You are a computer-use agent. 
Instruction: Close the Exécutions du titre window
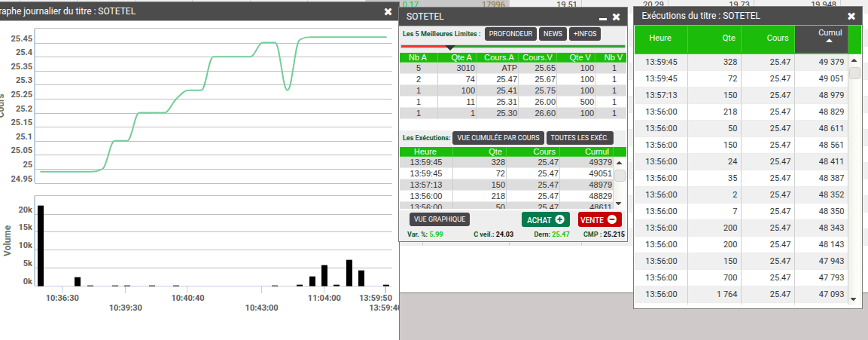pos(851,17)
